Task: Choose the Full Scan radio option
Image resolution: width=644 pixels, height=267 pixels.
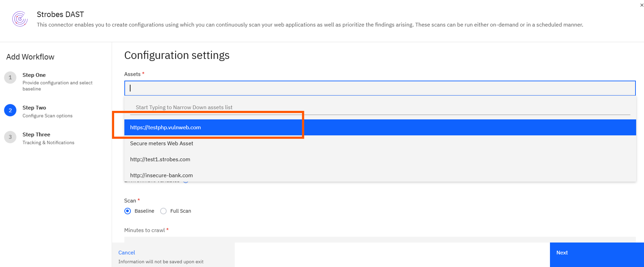Action: pyautogui.click(x=164, y=211)
